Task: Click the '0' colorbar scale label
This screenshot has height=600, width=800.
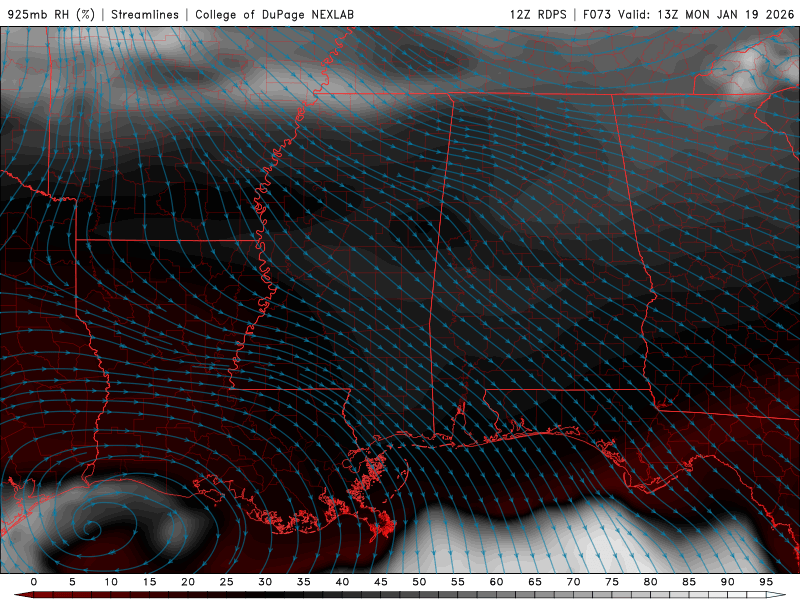Action: click(34, 582)
